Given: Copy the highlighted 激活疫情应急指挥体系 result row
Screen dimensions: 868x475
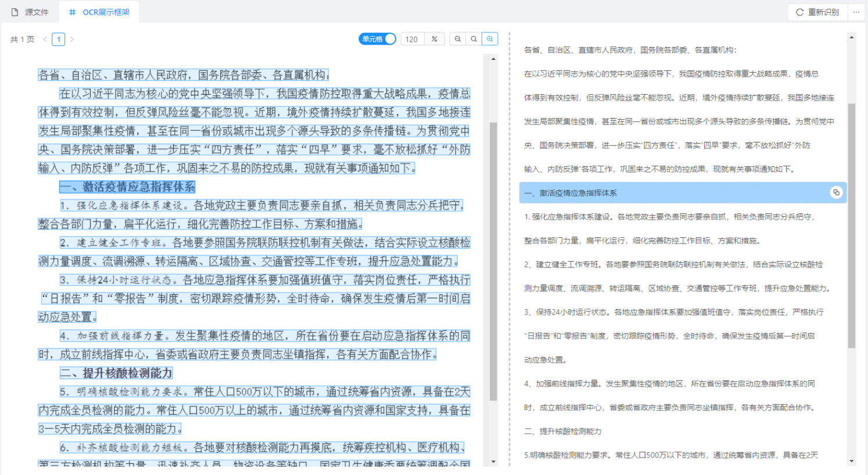Looking at the screenshot, I should tap(836, 192).
